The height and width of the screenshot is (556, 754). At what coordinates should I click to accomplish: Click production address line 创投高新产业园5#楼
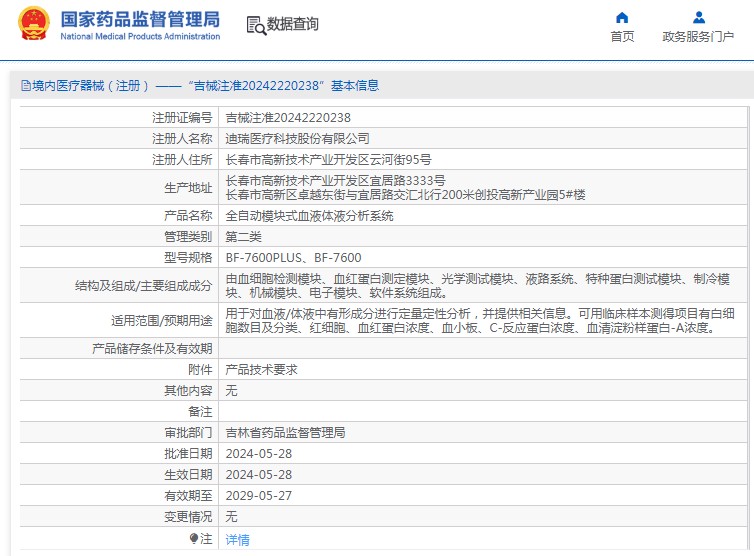[x=405, y=195]
